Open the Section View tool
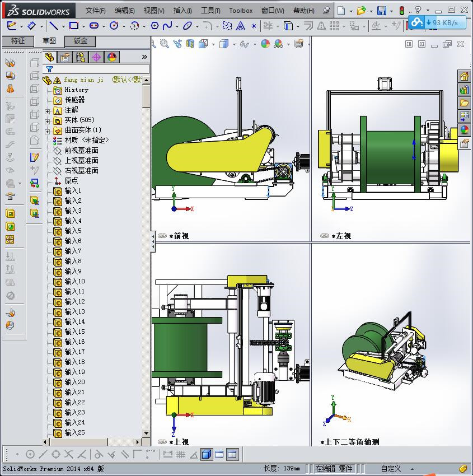Viewport: 473px width, 476px height. (x=190, y=44)
